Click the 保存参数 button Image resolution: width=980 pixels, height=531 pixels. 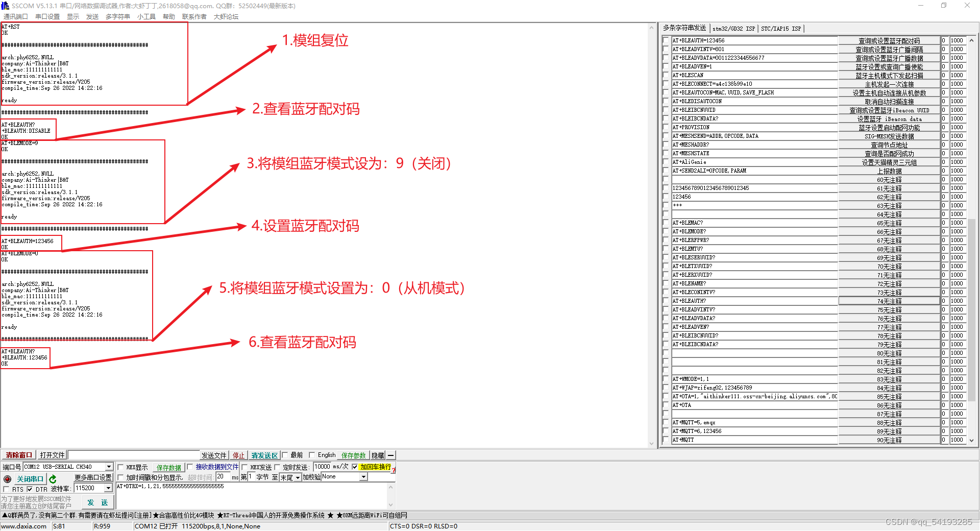pos(354,455)
